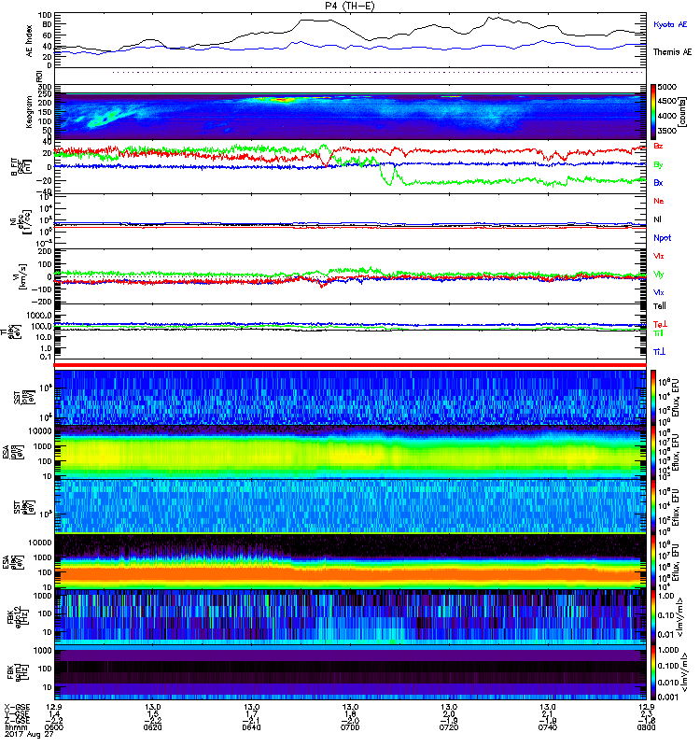Select the Kyoto AE legend label
This screenshot has height=747, width=700.
tap(670, 24)
